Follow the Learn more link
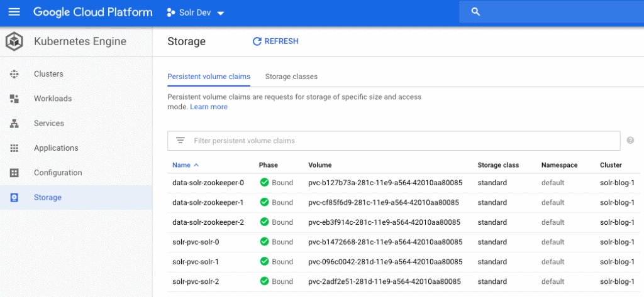 point(209,107)
